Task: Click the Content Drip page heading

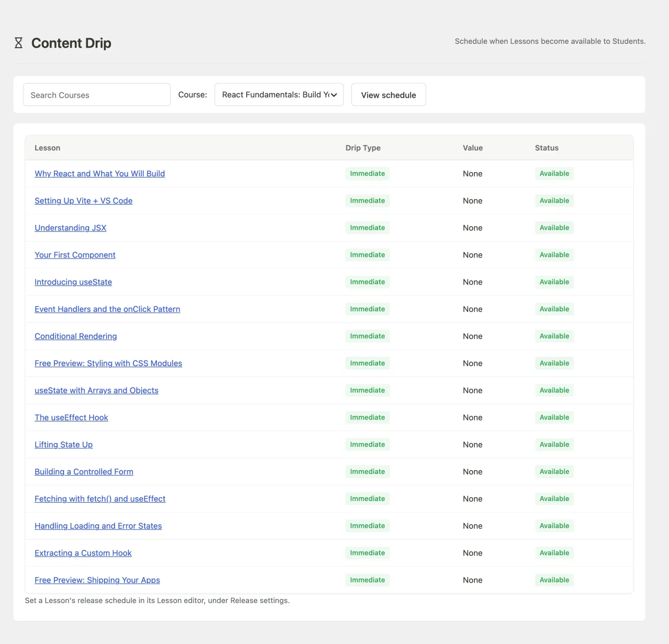Action: (71, 43)
